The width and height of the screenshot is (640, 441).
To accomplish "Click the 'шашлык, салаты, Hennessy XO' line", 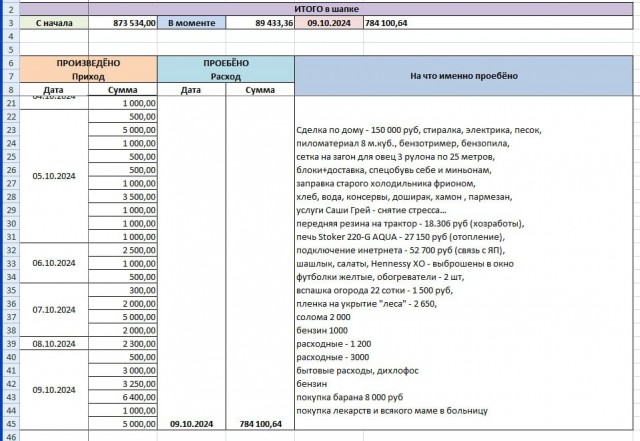I will pos(405,264).
